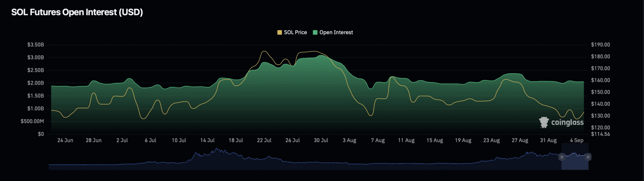Click the 14 Jul date label
Viewport: 644px width, 181px height.
tap(207, 140)
